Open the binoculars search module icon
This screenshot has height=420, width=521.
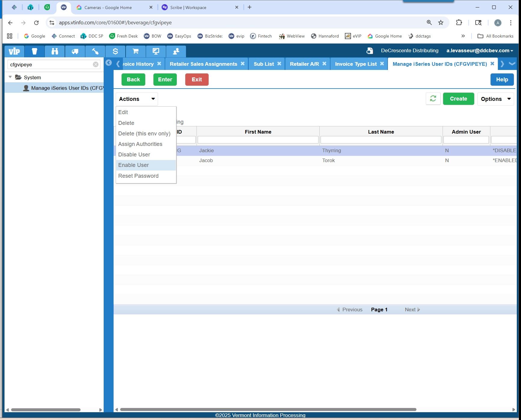(55, 51)
